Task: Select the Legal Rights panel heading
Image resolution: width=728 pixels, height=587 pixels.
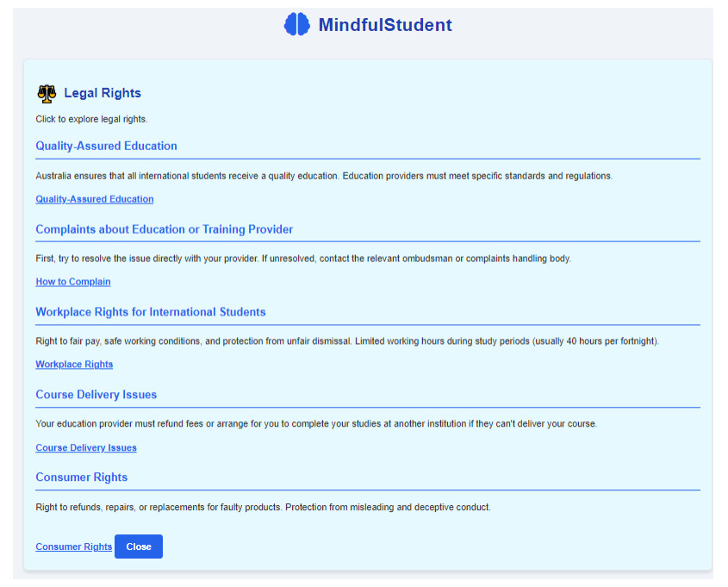Action: point(102,93)
